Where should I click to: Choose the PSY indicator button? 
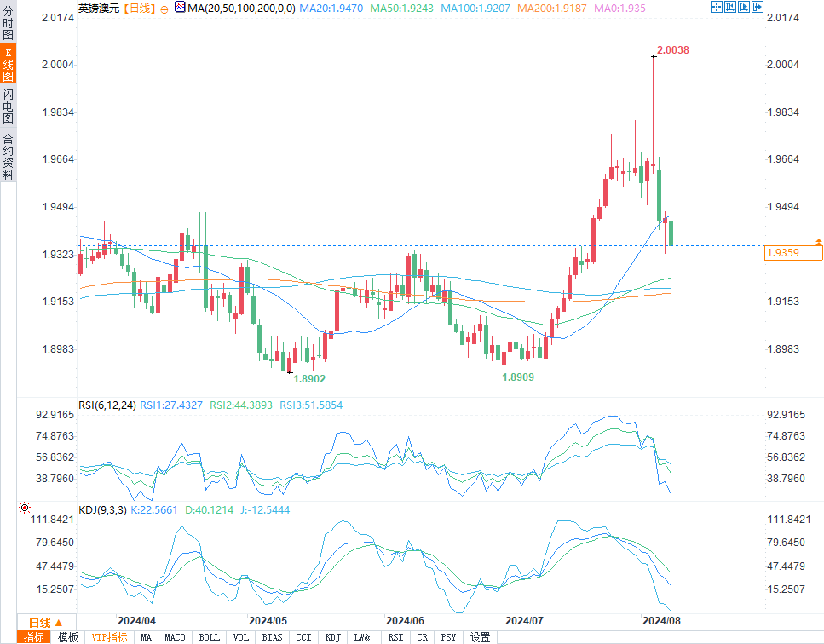pyautogui.click(x=448, y=637)
